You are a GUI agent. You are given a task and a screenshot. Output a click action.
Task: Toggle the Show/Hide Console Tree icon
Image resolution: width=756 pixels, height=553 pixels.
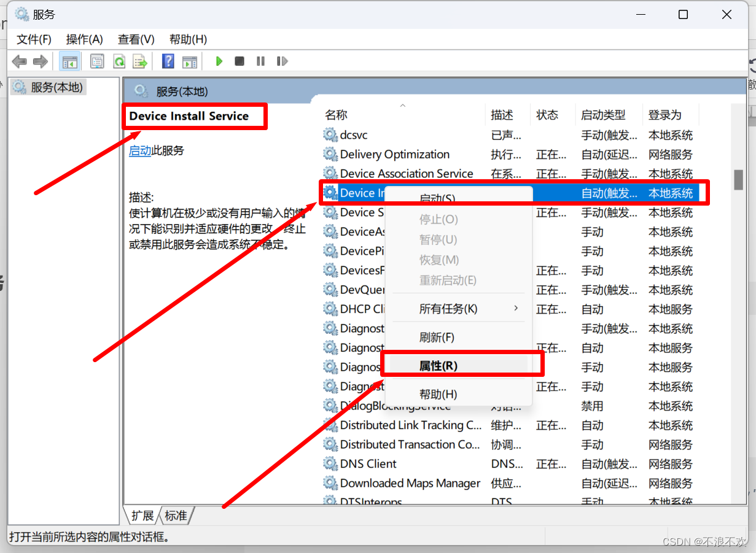70,61
